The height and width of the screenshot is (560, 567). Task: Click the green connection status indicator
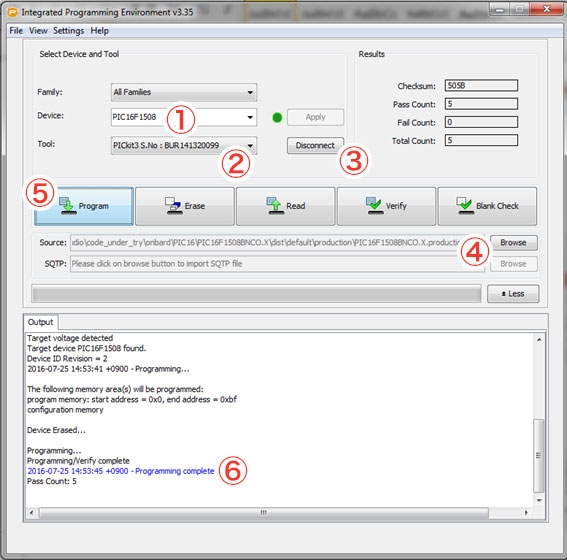277,117
